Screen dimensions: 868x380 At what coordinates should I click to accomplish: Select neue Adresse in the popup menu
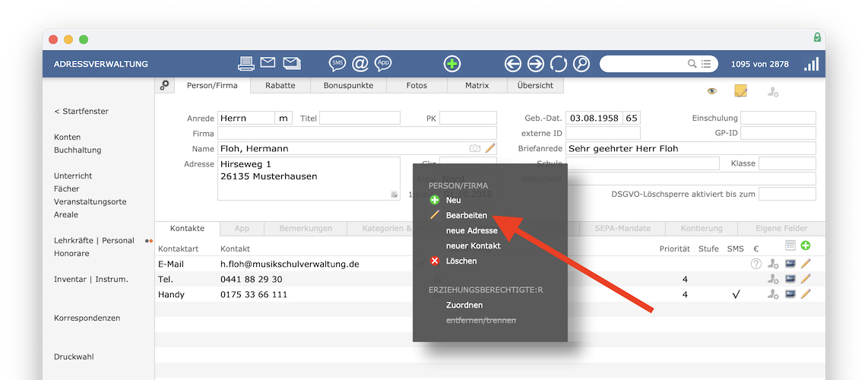(x=472, y=230)
